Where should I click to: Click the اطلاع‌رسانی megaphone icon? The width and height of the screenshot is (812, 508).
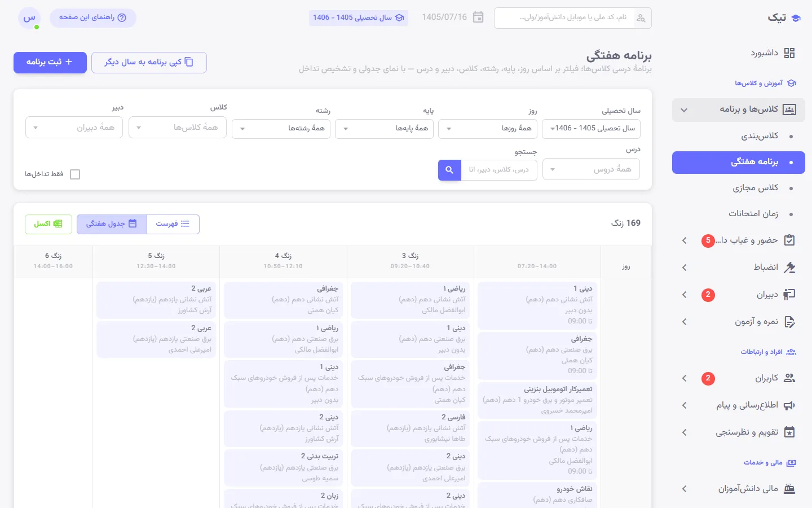point(789,405)
